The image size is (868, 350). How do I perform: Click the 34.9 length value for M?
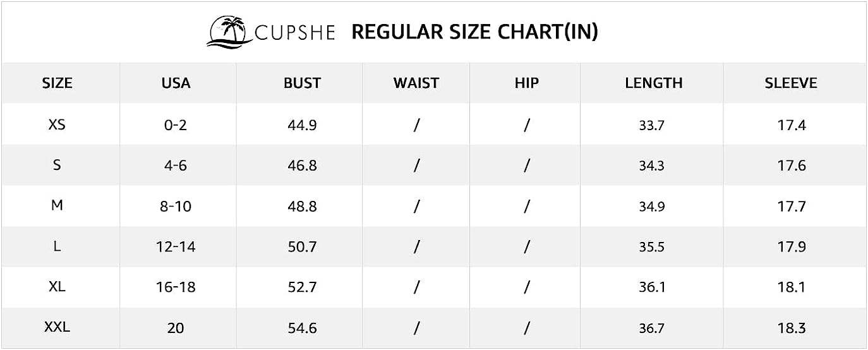(651, 207)
